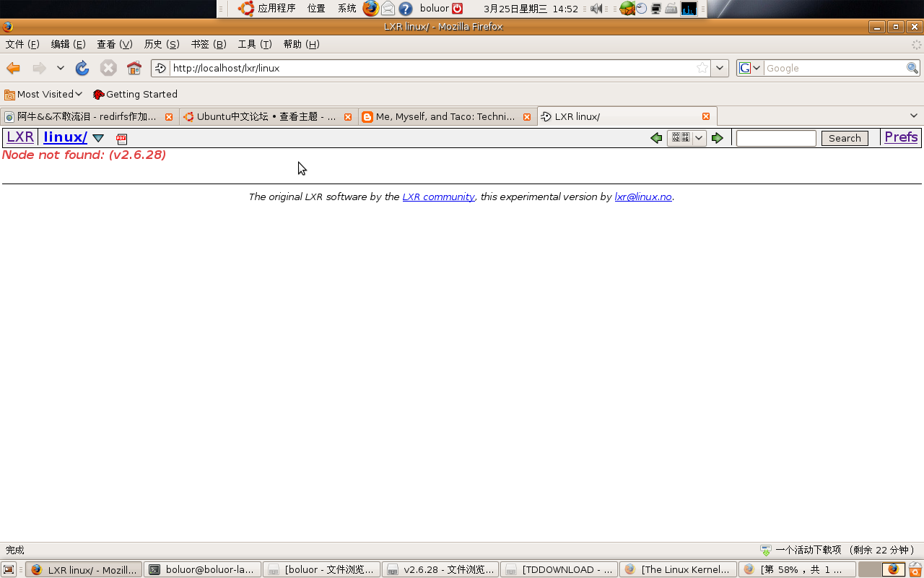Open the volume speaker icon
Screen dimensions: 924x578
(596, 9)
